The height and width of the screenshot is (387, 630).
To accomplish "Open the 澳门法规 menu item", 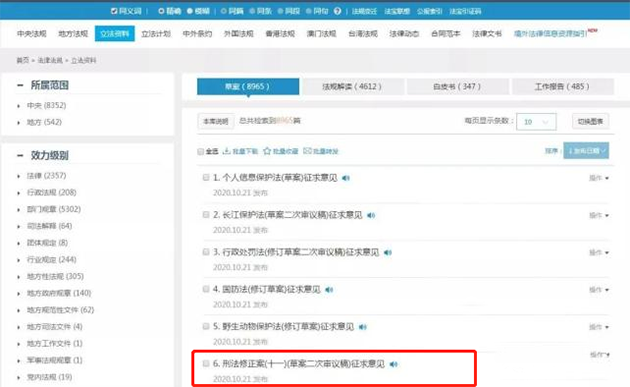I will point(321,34).
